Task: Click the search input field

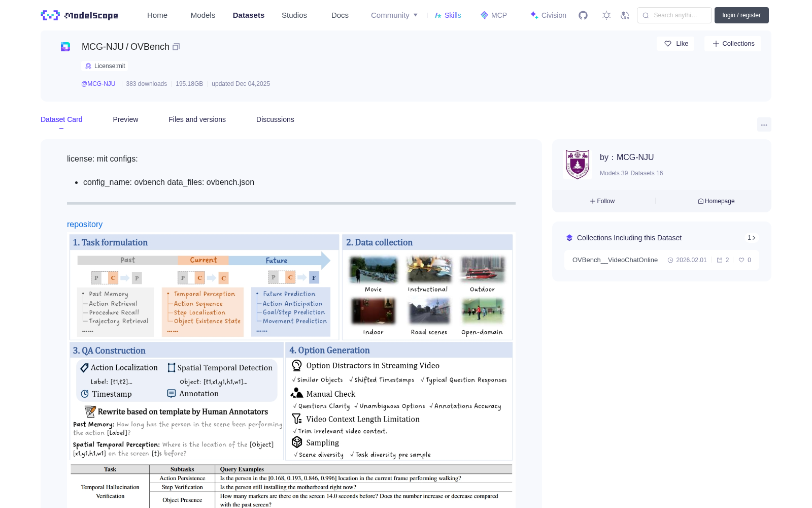Action: tap(674, 15)
